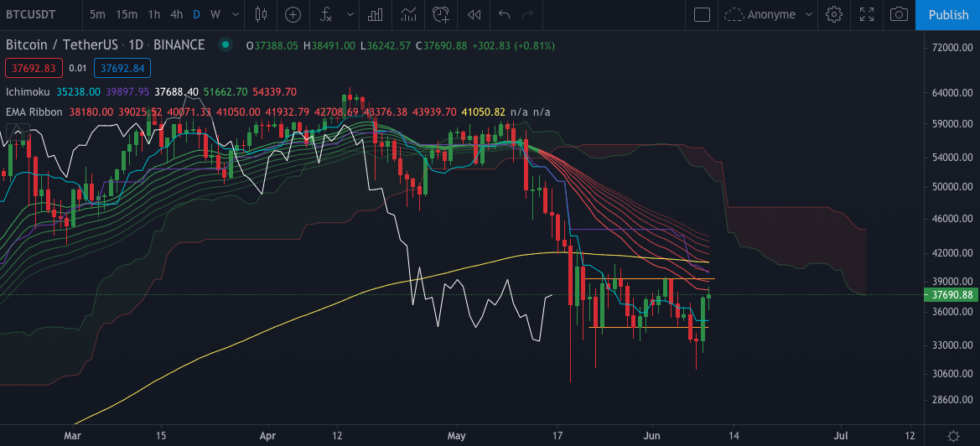This screenshot has height=446, width=980.
Task: Click the Ichimoku value 35238.00
Action: point(78,92)
